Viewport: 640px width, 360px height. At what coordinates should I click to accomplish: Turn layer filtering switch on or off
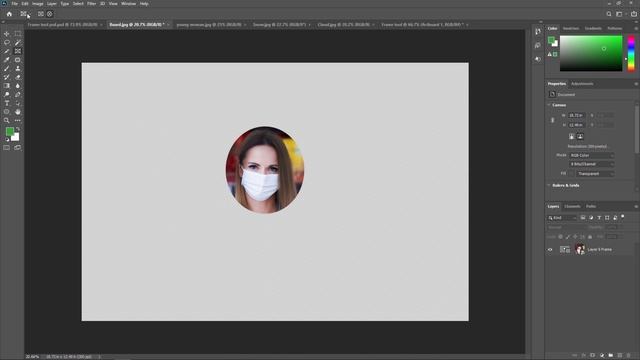[x=623, y=217]
